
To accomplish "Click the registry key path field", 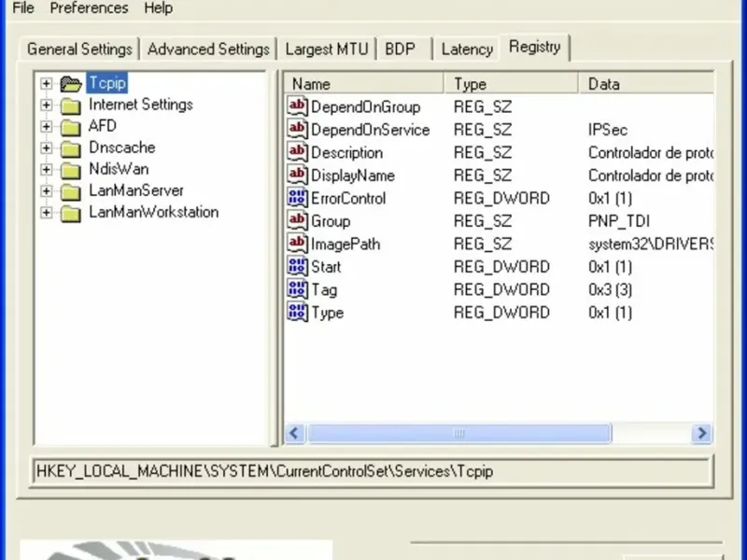I will click(373, 471).
